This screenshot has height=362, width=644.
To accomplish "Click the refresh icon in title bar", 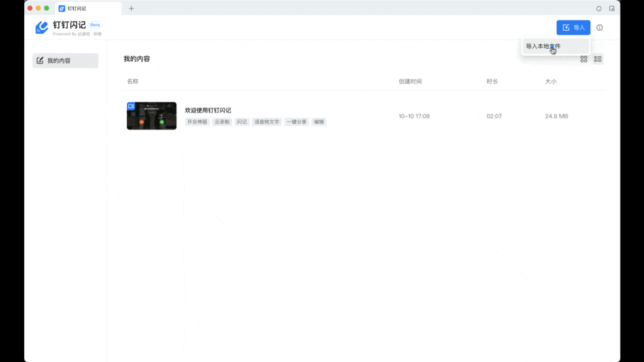I will point(599,8).
